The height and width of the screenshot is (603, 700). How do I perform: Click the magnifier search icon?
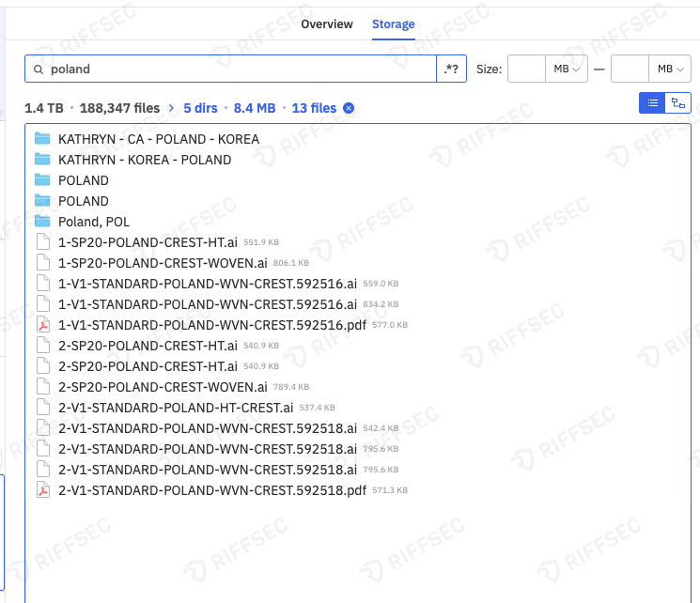[x=39, y=70]
